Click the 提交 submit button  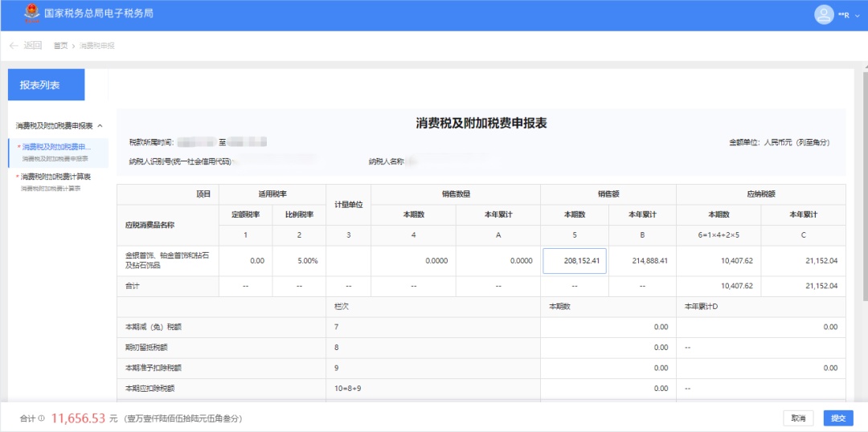[x=838, y=418]
